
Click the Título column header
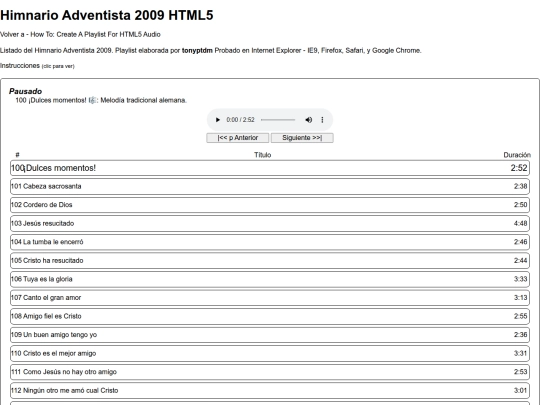[263, 155]
